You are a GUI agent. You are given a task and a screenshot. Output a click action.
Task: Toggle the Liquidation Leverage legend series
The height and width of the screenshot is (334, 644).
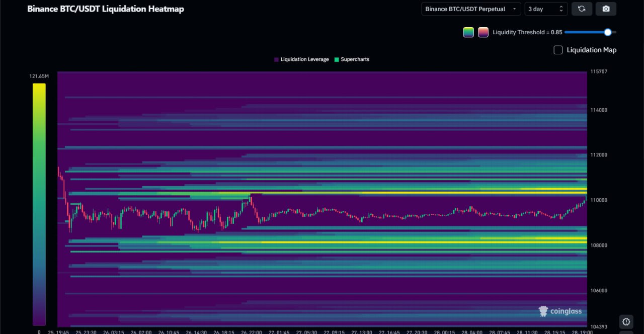(301, 59)
